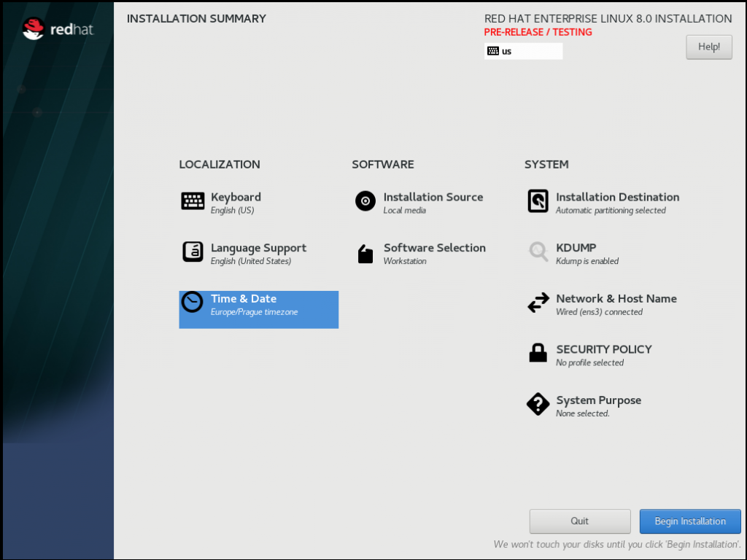The height and width of the screenshot is (560, 747).
Task: Click the Software Selection package icon
Action: pyautogui.click(x=365, y=254)
